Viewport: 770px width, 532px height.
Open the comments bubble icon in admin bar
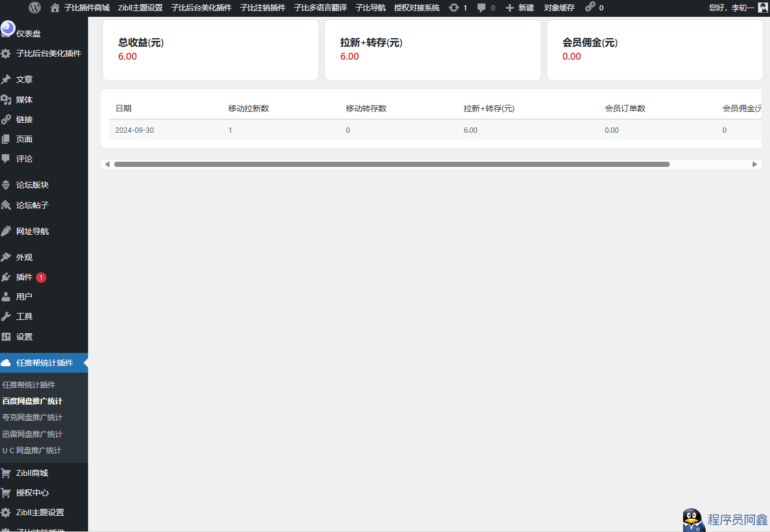point(481,8)
